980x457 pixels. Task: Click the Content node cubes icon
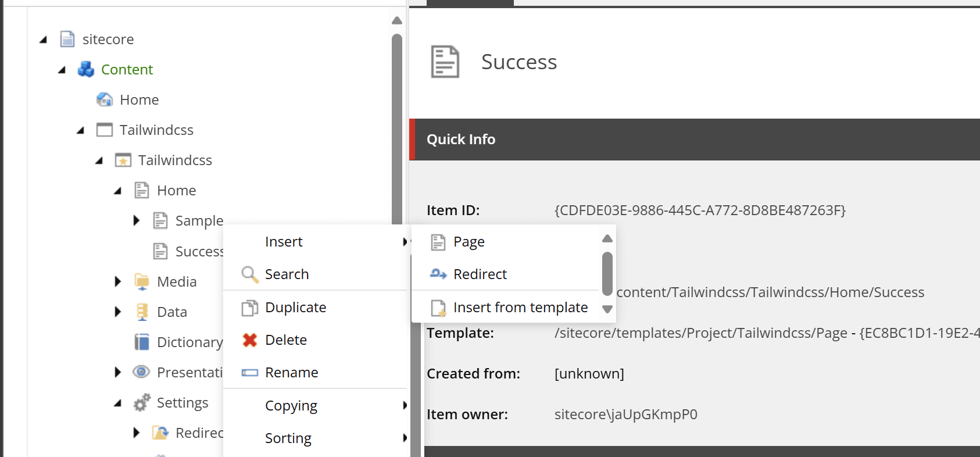tap(86, 70)
